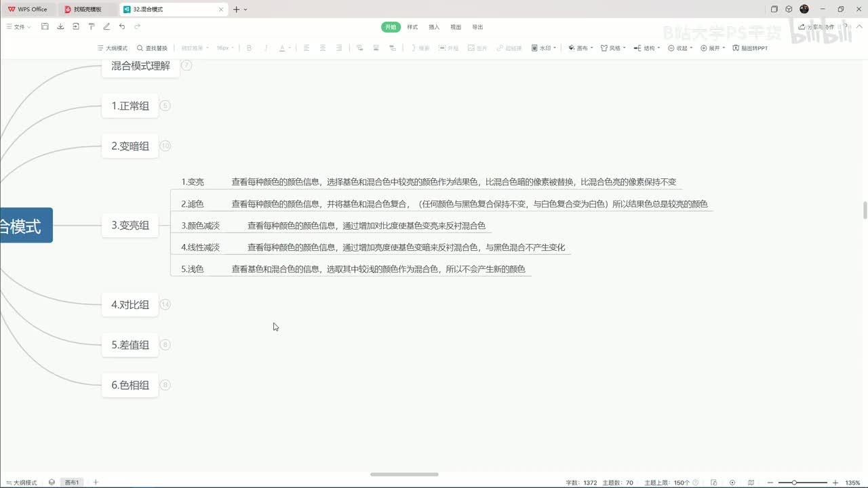This screenshot has width=868, height=488.
Task: Expand children count 10 of 2.变暗组
Action: point(165,146)
